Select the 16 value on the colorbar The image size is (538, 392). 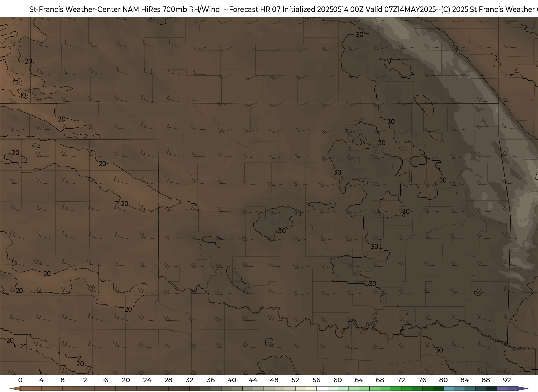[x=105, y=380]
